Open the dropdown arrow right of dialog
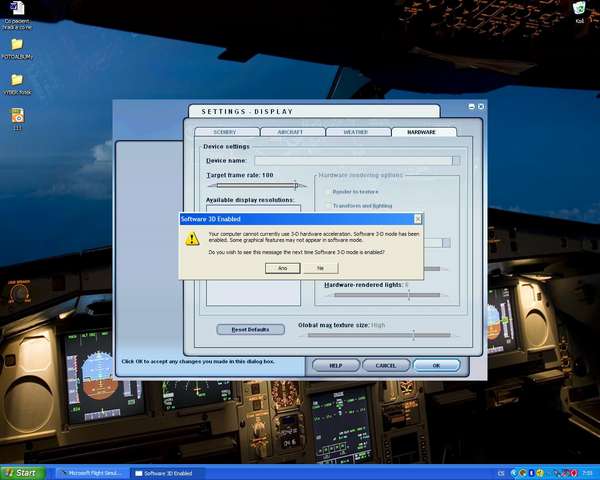The image size is (600, 480). click(446, 243)
